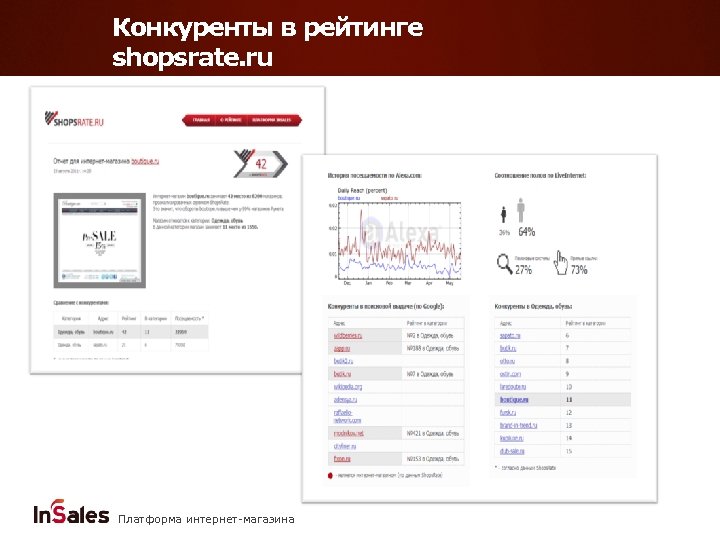Open the link ranked 14 in category table

point(511,439)
